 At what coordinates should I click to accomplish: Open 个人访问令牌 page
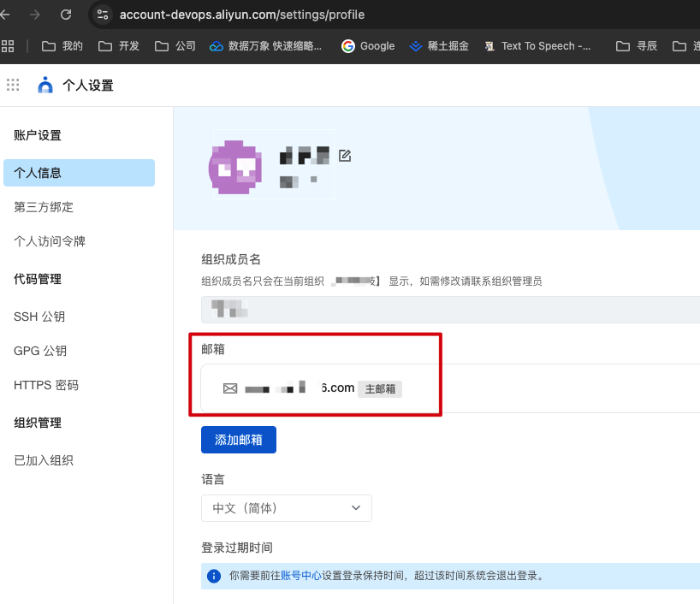tap(50, 241)
